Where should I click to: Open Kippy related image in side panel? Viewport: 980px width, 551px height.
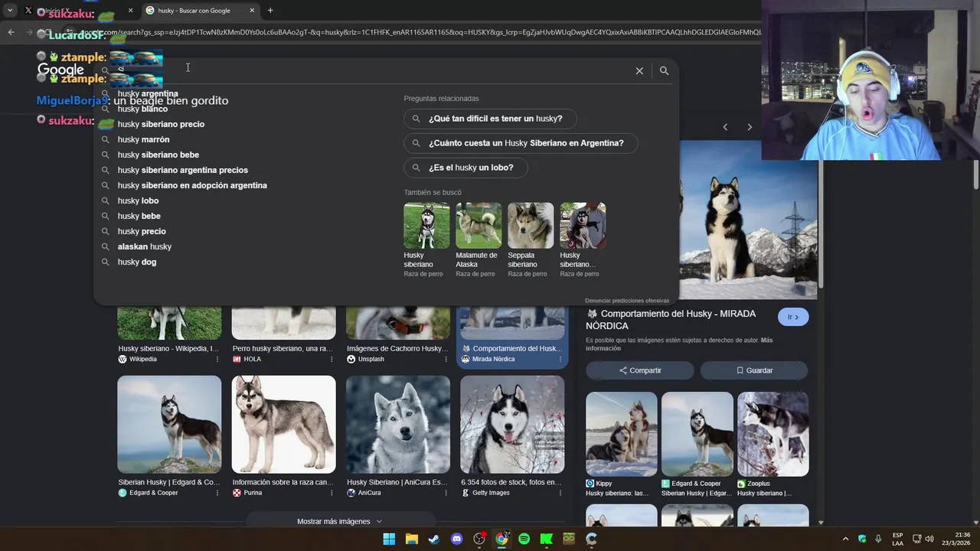click(x=621, y=434)
